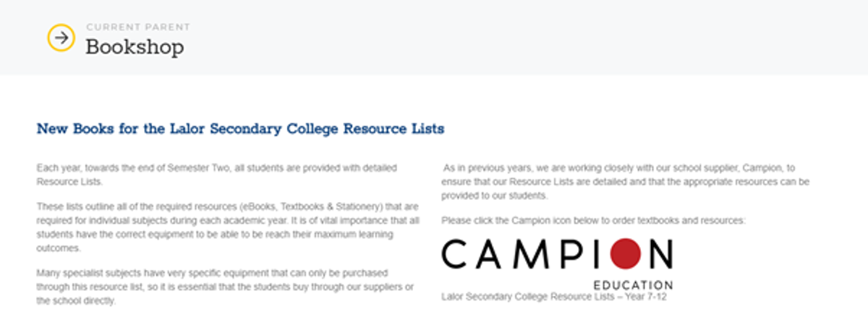Screen dimensions: 868x333
Task: Click paragraph starting Each year, towards the end
Action: point(217,174)
